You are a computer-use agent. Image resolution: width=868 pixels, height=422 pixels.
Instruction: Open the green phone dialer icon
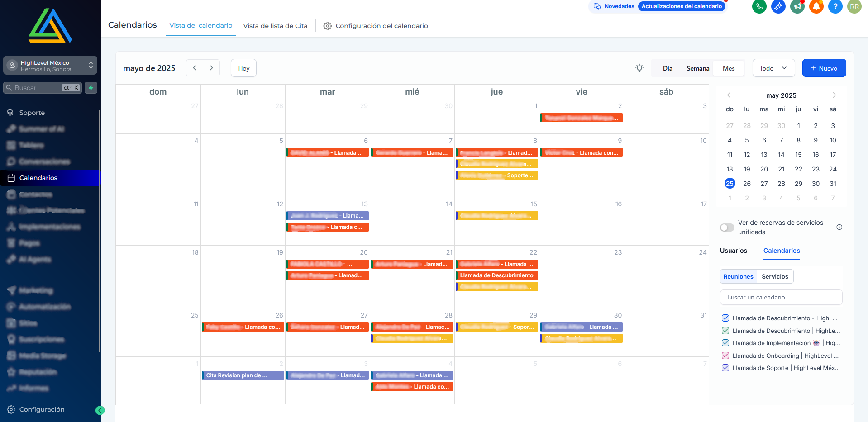click(x=759, y=6)
